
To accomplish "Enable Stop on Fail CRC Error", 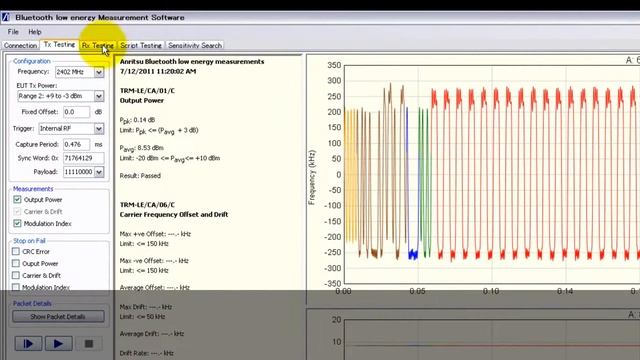I will tap(16, 251).
